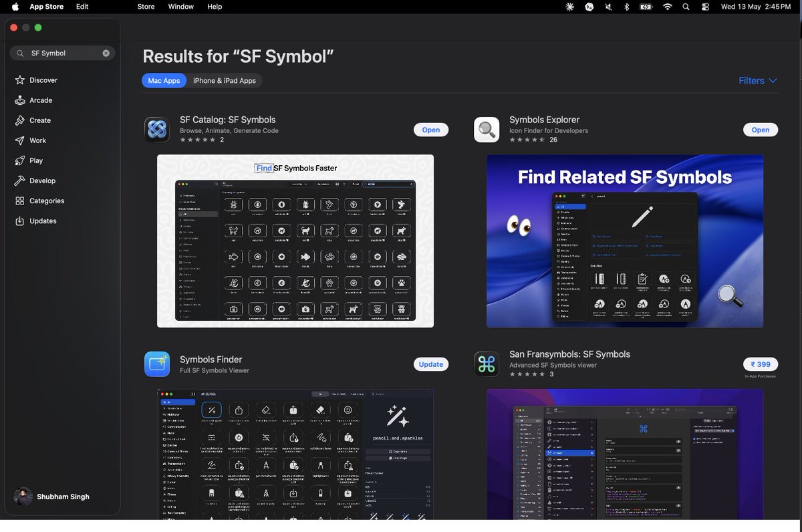Open the Updates download icon in sidebar
This screenshot has height=532, width=802.
pyautogui.click(x=19, y=221)
